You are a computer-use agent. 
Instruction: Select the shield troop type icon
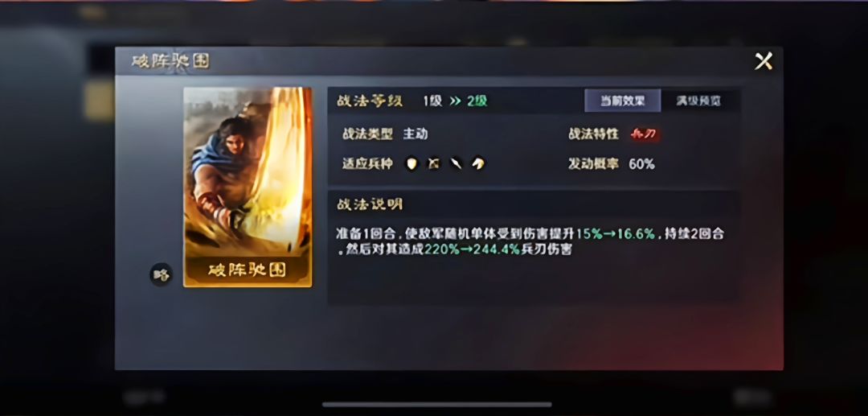(411, 164)
